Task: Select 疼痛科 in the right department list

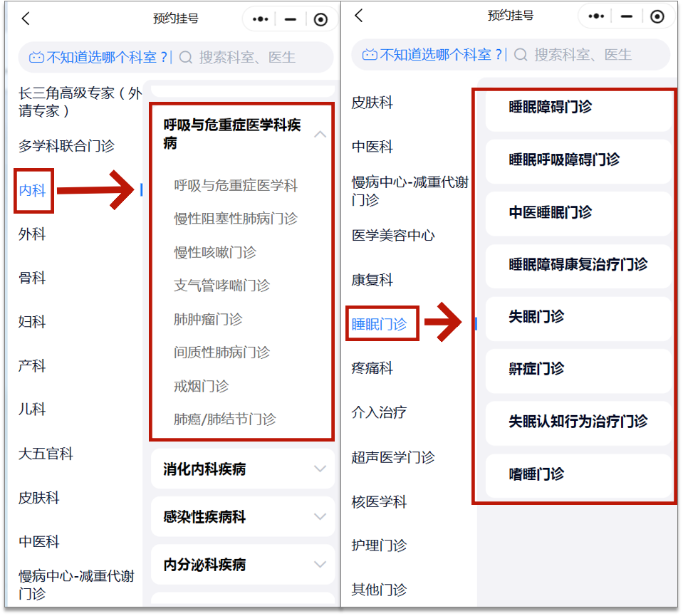Action: (x=372, y=368)
